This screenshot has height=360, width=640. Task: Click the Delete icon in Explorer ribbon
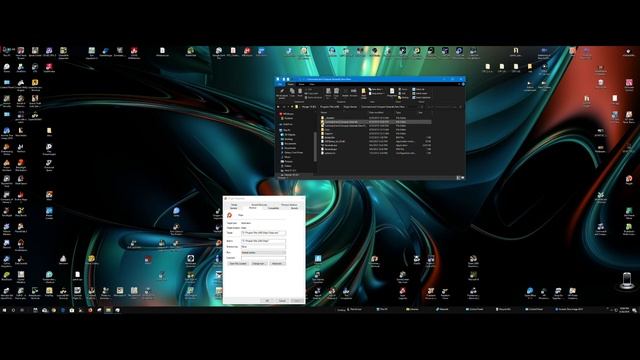click(345, 93)
